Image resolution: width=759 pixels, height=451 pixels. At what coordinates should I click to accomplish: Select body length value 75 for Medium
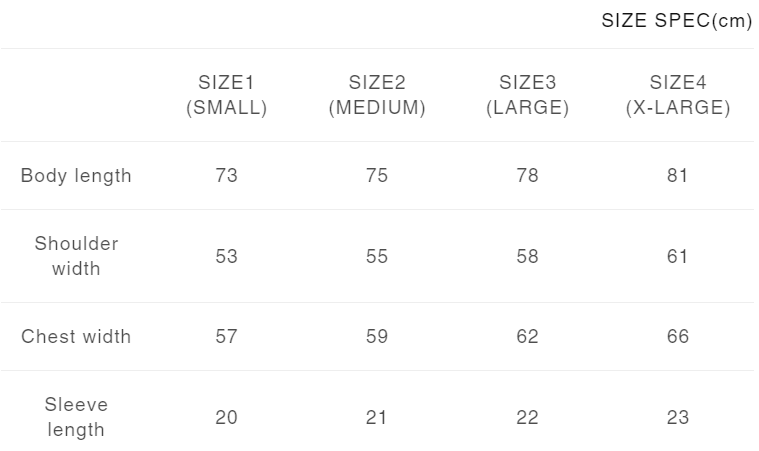(377, 176)
